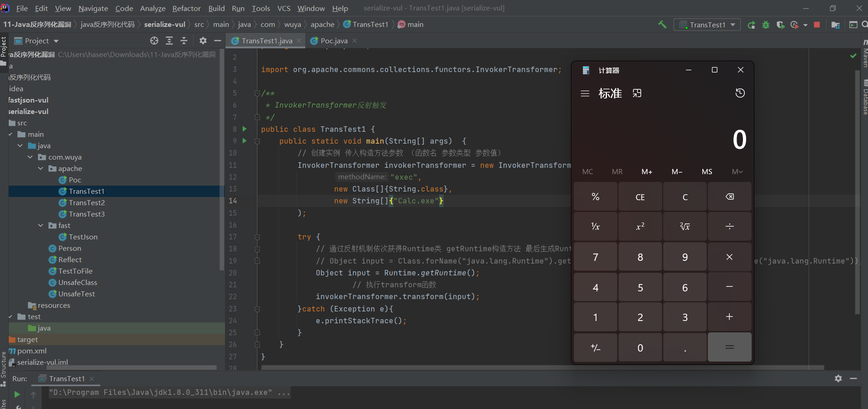Image resolution: width=868 pixels, height=409 pixels.
Task: Stop the running process red square
Action: coord(817,25)
